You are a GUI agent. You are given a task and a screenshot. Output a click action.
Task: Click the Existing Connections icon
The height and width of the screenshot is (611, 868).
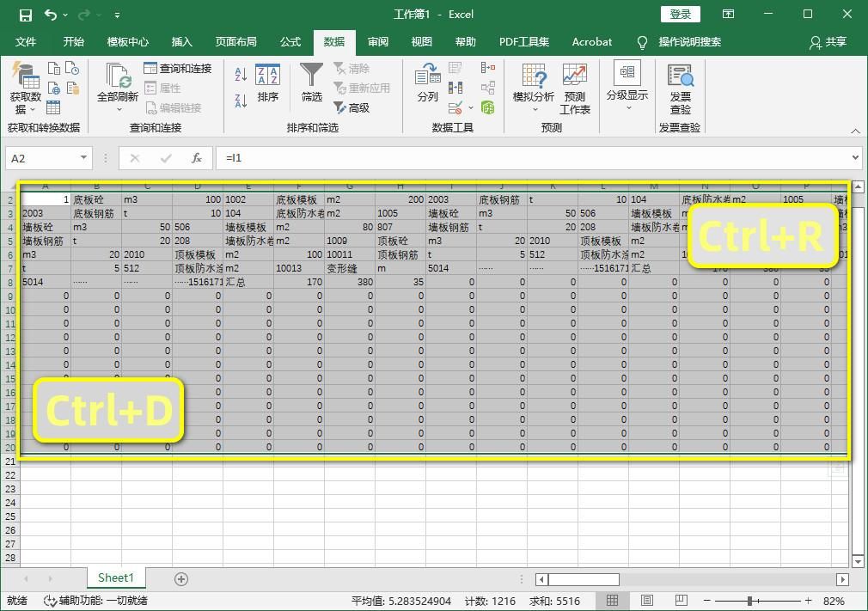[72, 88]
